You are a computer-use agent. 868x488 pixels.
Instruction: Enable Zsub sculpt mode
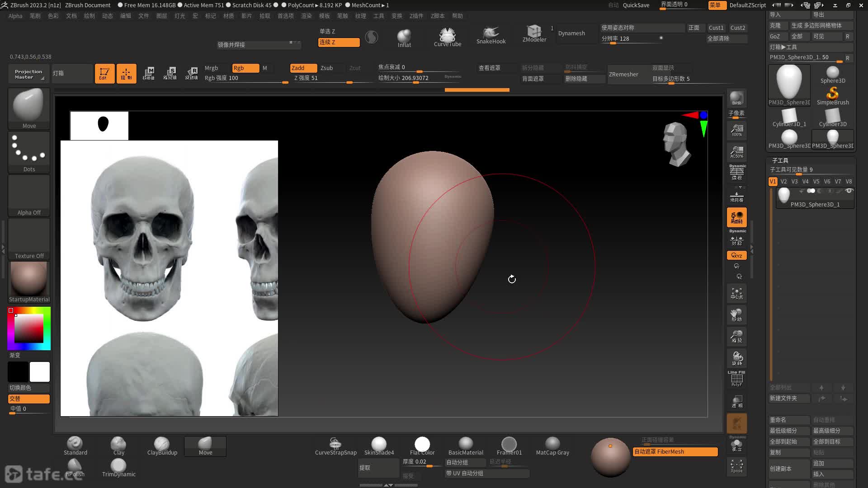(x=327, y=68)
